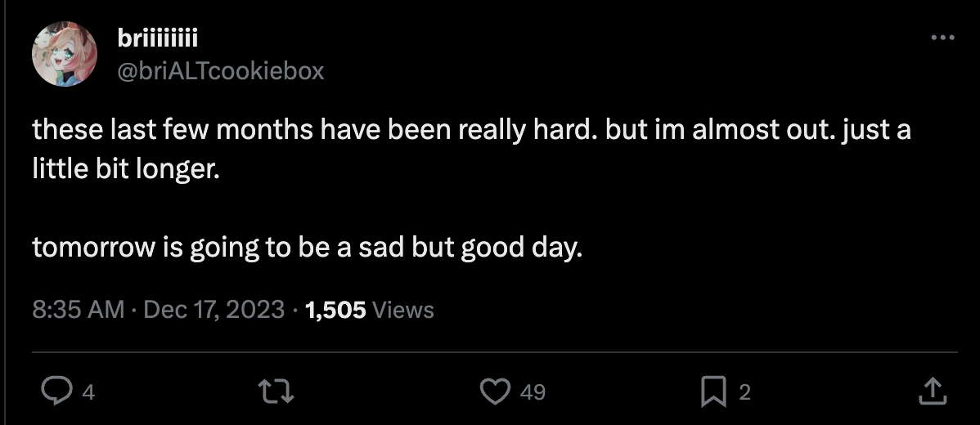Image resolution: width=980 pixels, height=425 pixels.
Task: Click the reply speech bubble icon
Action: click(x=56, y=393)
